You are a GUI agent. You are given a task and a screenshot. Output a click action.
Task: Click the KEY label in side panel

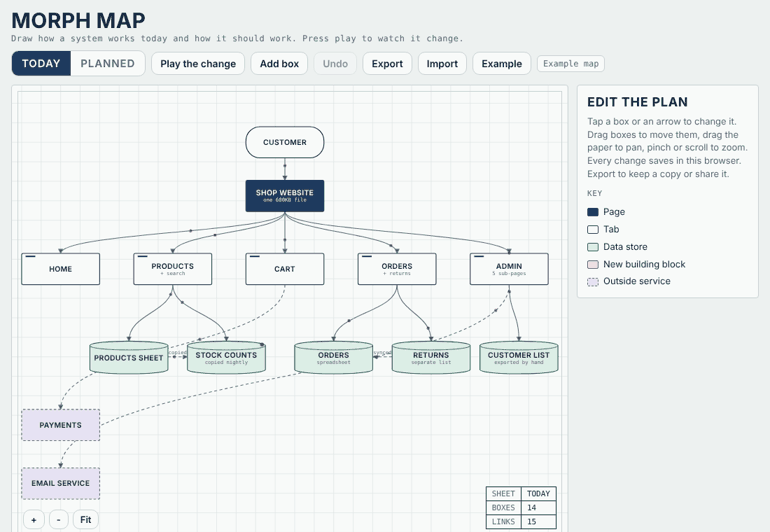(x=594, y=193)
